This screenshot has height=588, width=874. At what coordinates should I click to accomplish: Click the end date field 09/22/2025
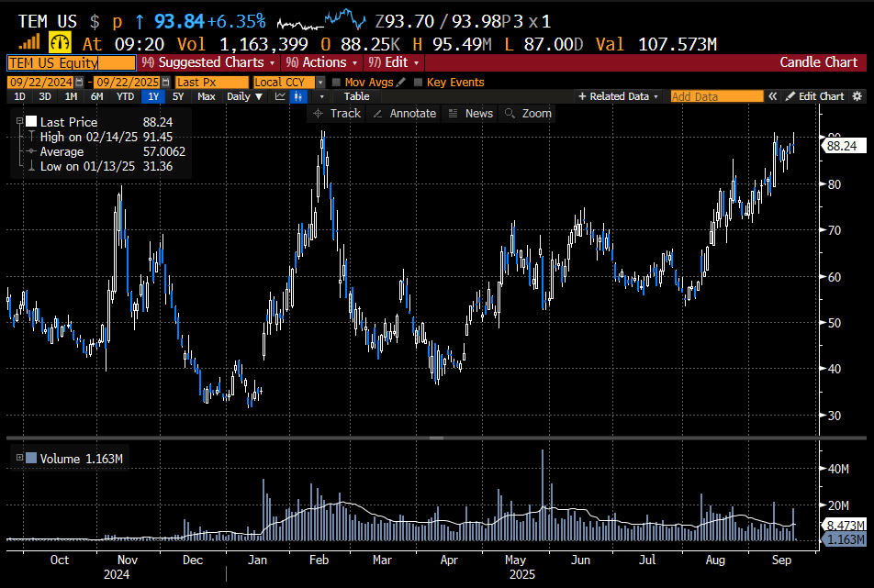(x=128, y=83)
